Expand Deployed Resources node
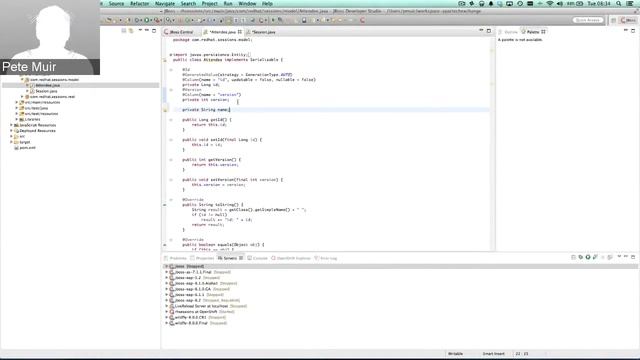 (x=11, y=131)
